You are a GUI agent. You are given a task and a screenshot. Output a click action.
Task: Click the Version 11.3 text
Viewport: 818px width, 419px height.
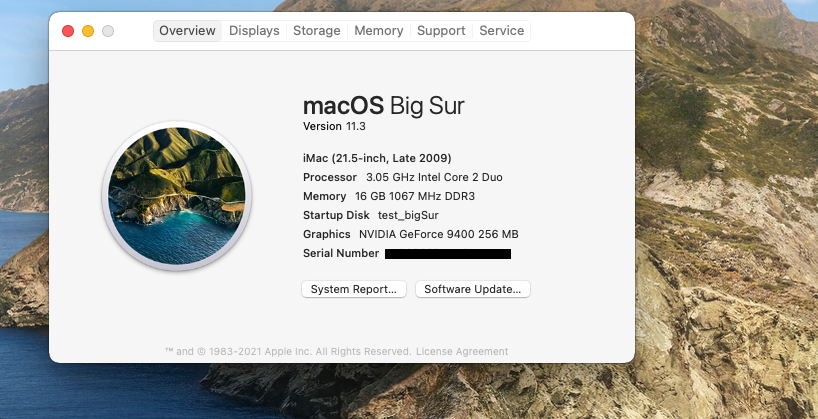click(336, 126)
